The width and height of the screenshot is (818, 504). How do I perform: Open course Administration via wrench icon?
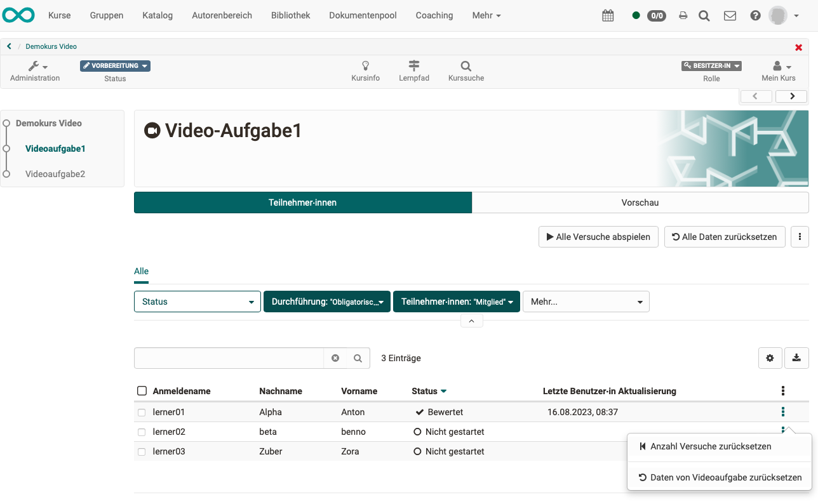34,70
